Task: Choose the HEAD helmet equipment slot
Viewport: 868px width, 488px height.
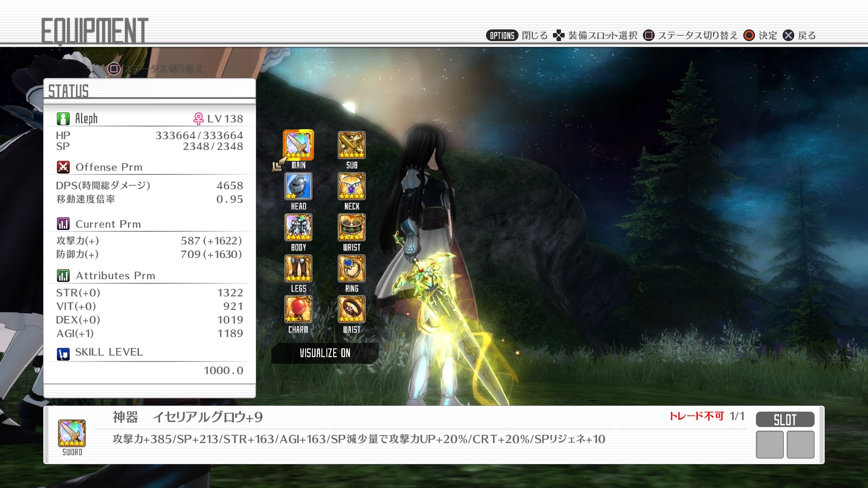Action: coord(298,186)
